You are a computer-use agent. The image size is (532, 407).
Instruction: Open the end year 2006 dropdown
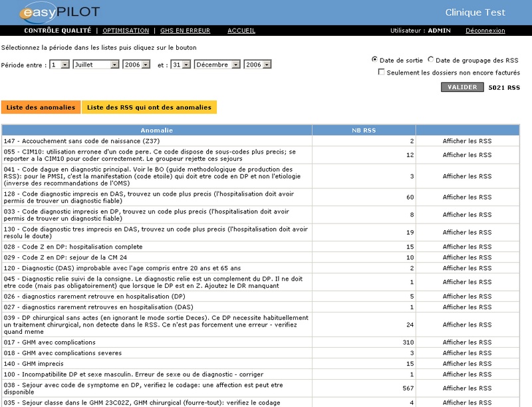(x=257, y=65)
